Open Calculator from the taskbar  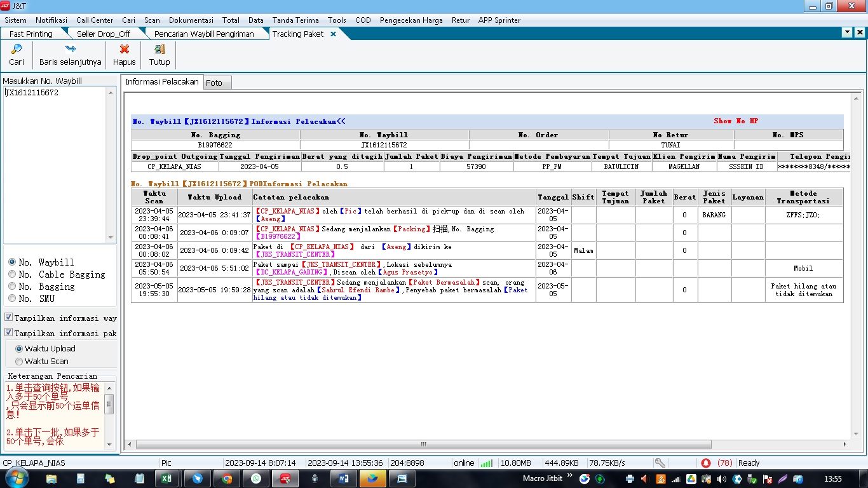[x=81, y=478]
